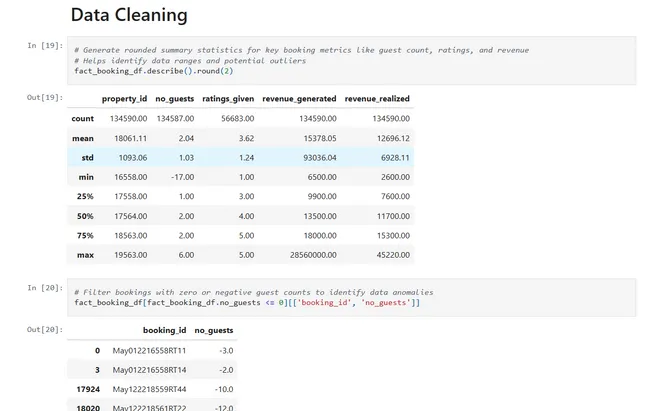Click into the describe().round(2) code cell
The width and height of the screenshot is (650, 411).
pos(350,59)
